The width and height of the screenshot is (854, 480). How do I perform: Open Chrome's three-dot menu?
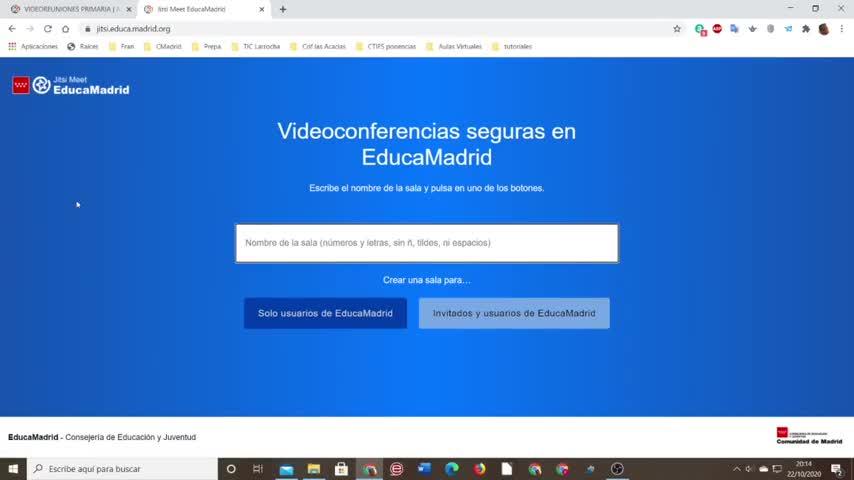point(841,29)
